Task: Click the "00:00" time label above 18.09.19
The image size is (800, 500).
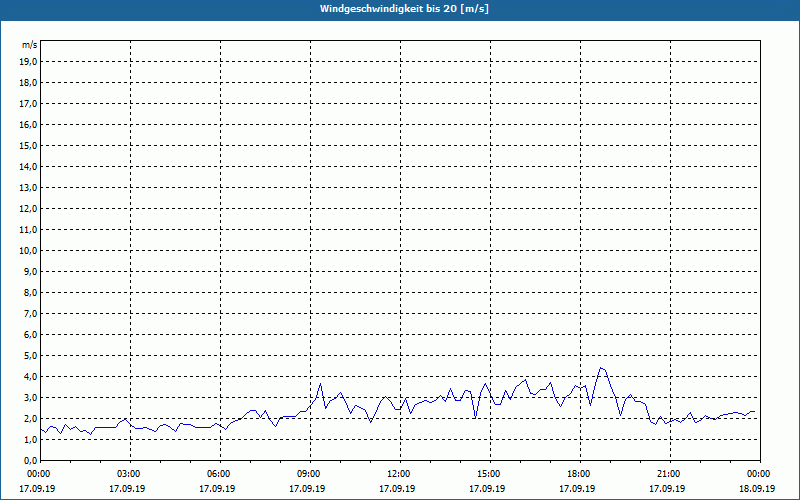Action: [x=759, y=474]
